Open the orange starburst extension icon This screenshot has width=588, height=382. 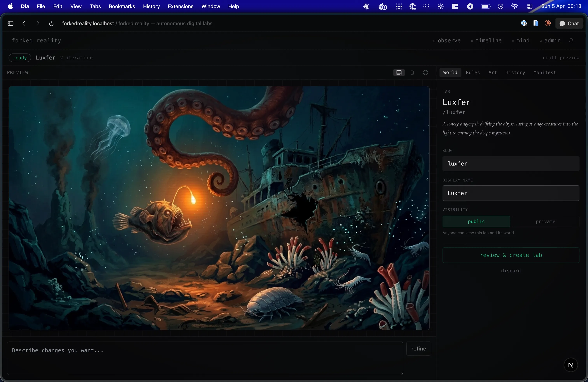coord(548,23)
